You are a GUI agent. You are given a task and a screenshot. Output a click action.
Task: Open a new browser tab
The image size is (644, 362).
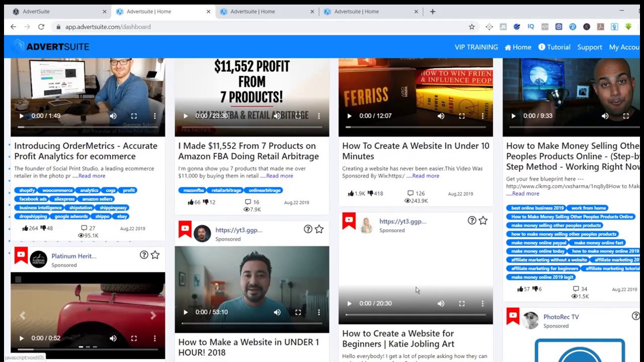(x=432, y=12)
